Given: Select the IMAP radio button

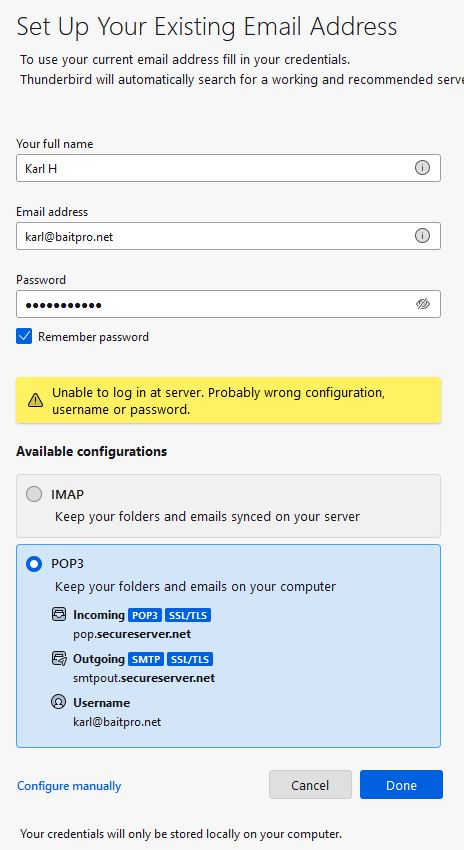Looking at the screenshot, I should [x=34, y=494].
